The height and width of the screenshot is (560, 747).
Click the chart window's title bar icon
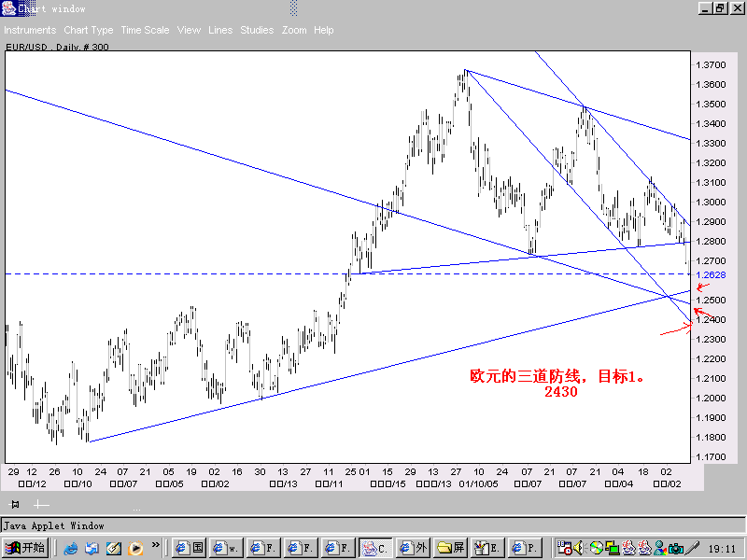tap(8, 8)
